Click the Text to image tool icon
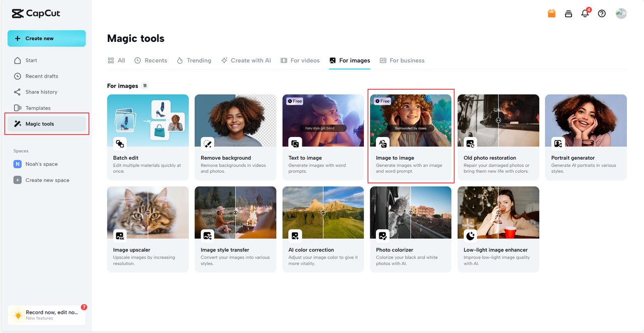This screenshot has width=644, height=333. click(x=295, y=144)
